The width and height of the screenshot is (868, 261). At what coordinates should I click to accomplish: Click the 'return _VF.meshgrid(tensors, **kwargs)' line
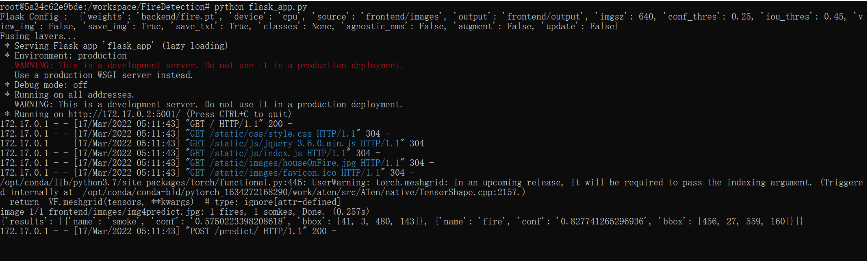pyautogui.click(x=102, y=202)
